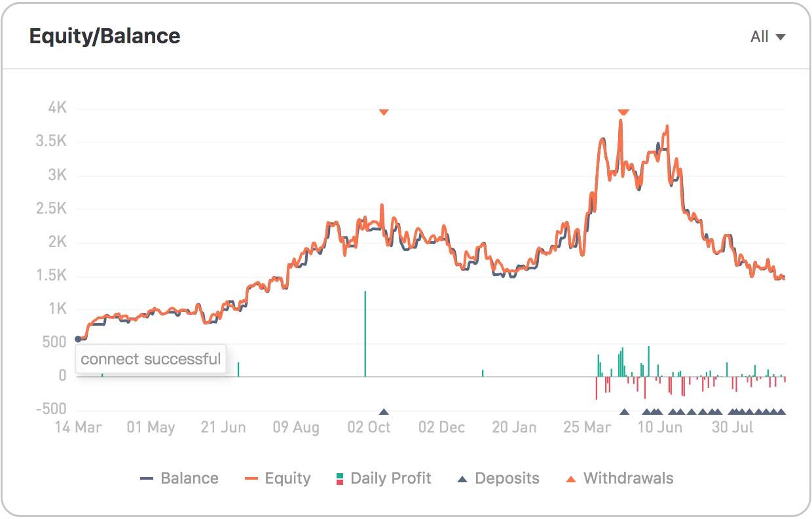Image resolution: width=812 pixels, height=519 pixels.
Task: Click the dropdown arrow next to All
Action: click(x=780, y=37)
